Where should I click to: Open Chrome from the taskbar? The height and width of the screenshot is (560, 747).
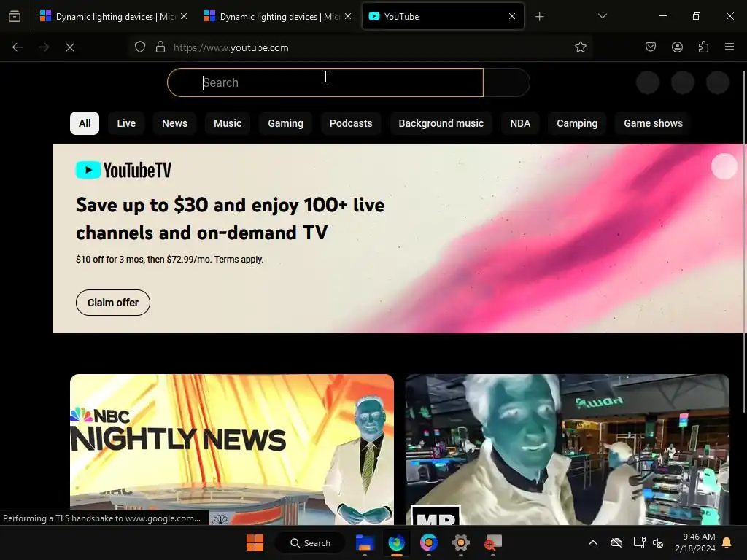(428, 542)
